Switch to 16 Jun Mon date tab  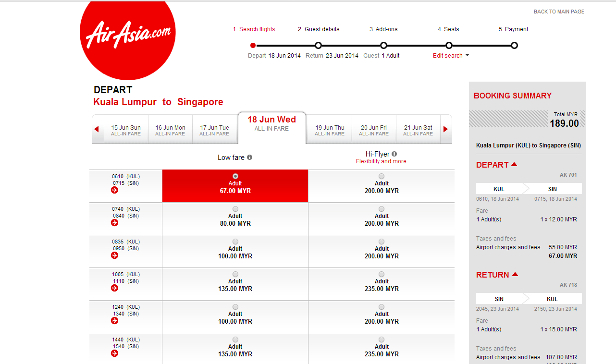tap(170, 130)
